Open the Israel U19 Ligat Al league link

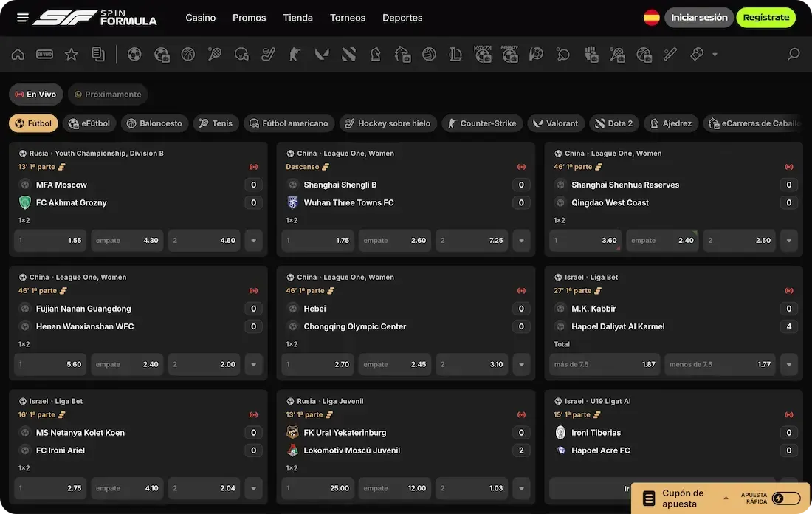598,401
